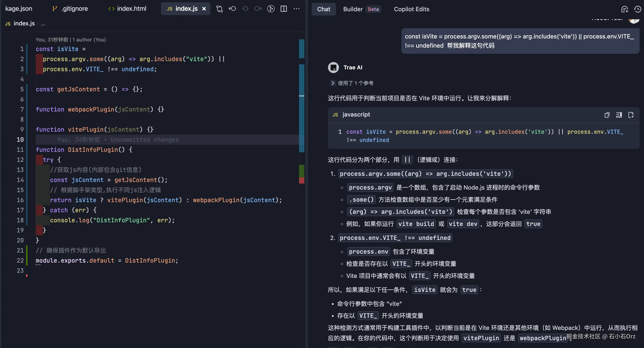644x348 pixels.
Task: Add code block to new file icon
Action: click(631, 115)
